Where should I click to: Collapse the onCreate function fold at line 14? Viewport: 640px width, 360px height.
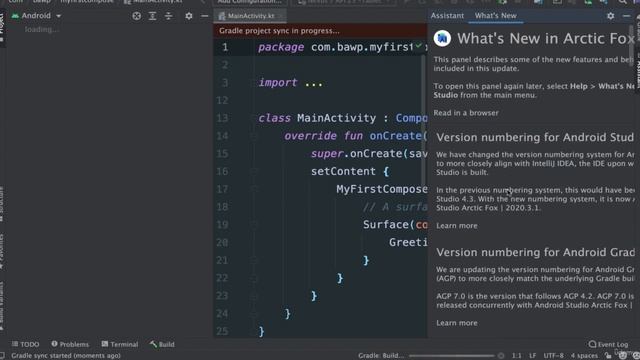click(x=253, y=136)
